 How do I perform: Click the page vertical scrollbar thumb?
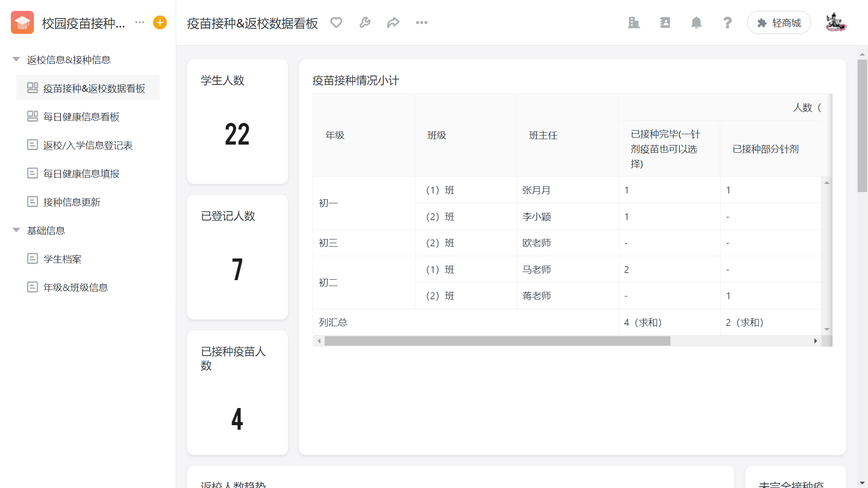(862, 127)
